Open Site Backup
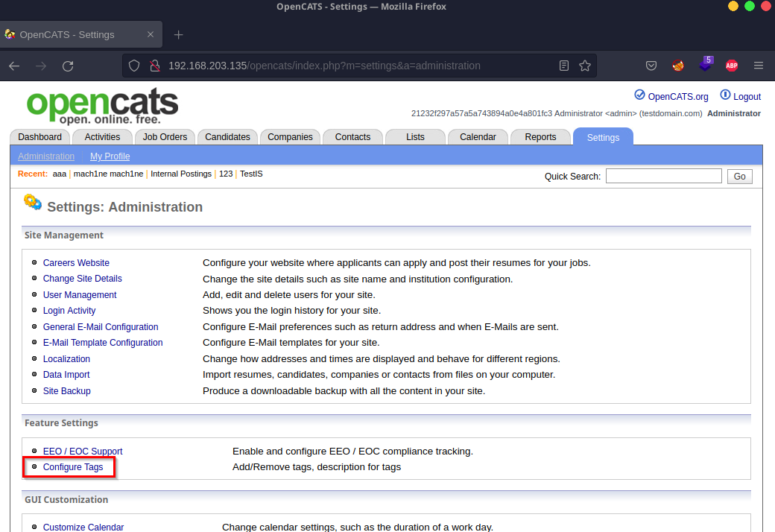 tap(67, 391)
